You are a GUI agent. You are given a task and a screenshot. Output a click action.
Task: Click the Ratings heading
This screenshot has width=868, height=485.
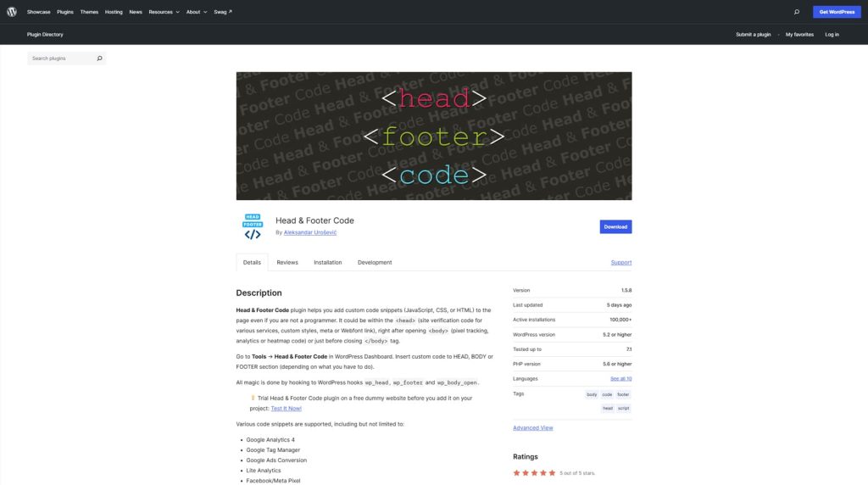coord(526,457)
